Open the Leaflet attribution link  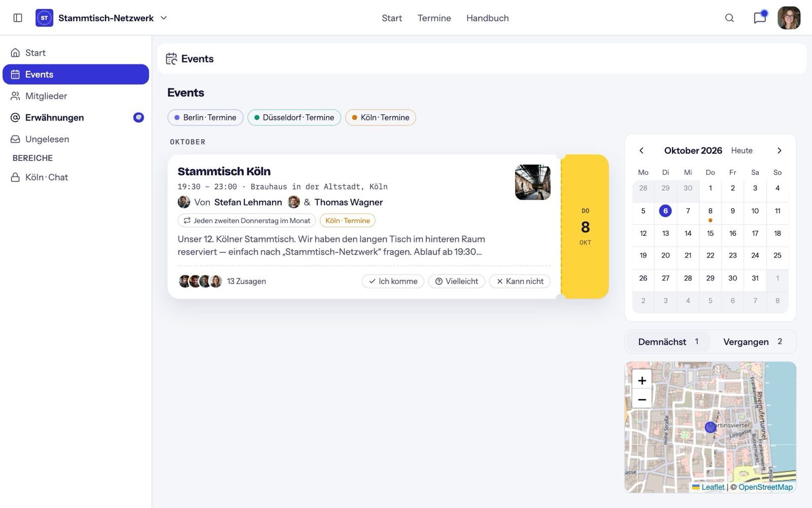point(708,487)
